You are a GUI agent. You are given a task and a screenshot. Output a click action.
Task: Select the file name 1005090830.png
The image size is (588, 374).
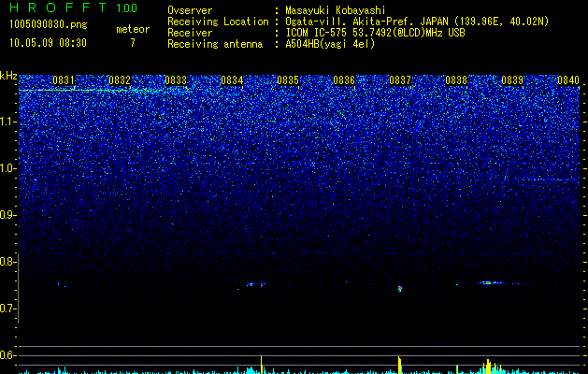tap(48, 25)
